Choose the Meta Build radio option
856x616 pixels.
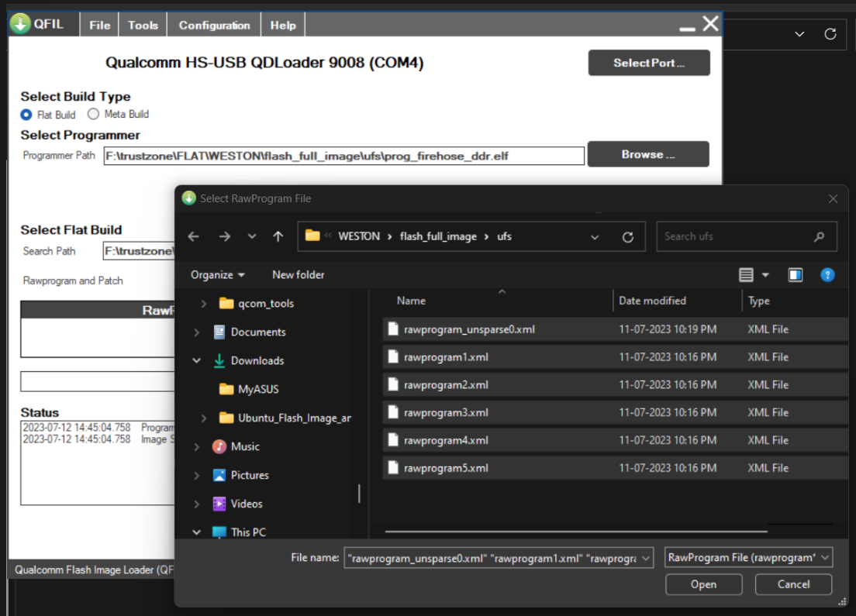pos(94,114)
